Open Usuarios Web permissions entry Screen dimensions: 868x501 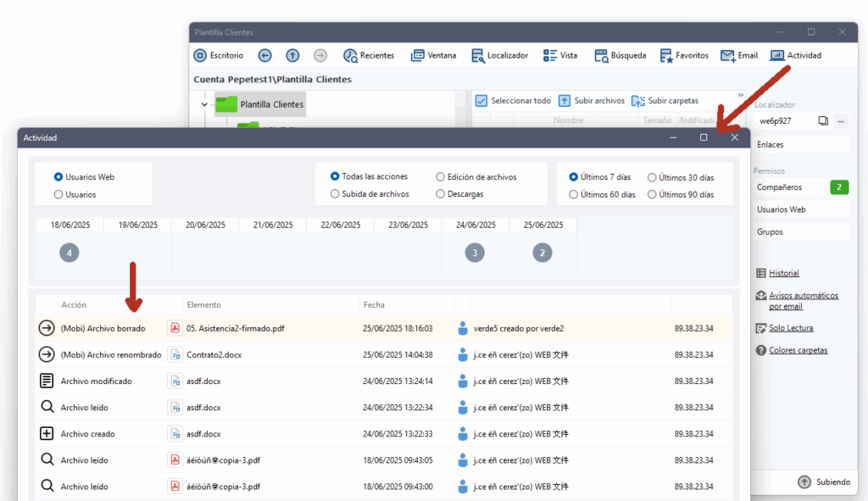point(802,209)
